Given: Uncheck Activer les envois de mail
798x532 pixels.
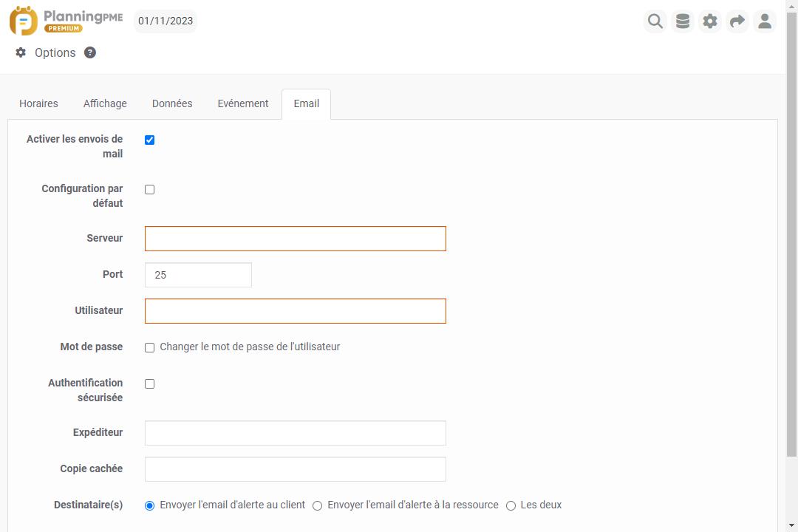Looking at the screenshot, I should click(x=150, y=140).
